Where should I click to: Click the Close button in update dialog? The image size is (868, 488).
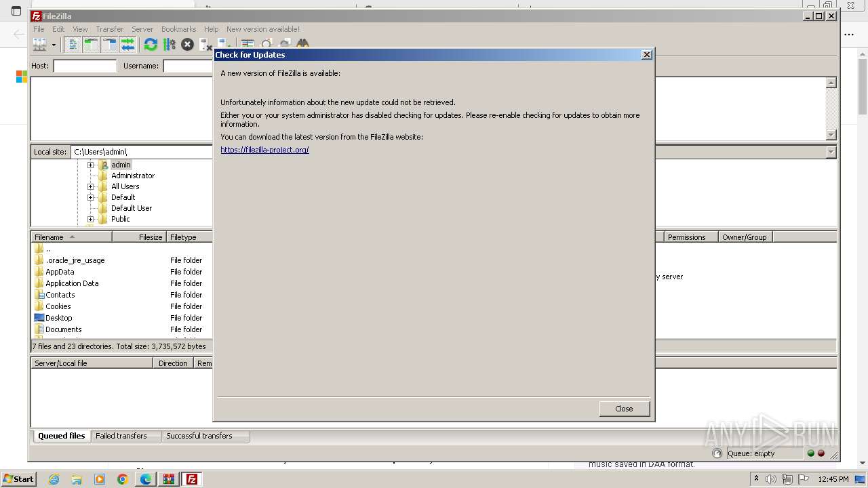625,409
